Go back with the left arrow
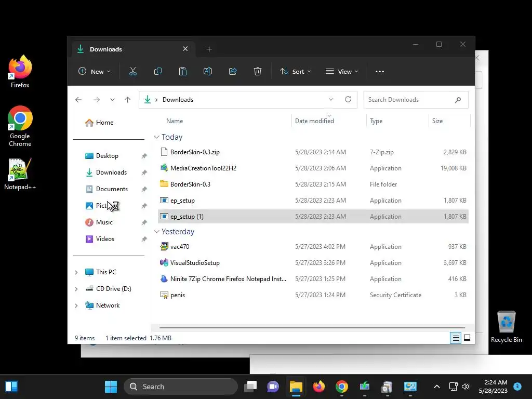 click(78, 100)
